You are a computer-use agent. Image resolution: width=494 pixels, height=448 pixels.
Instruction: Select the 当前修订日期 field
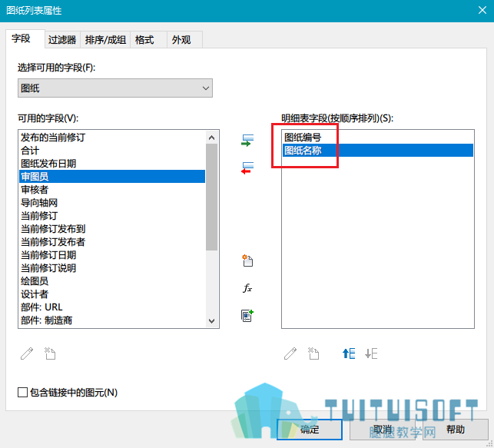pos(112,255)
